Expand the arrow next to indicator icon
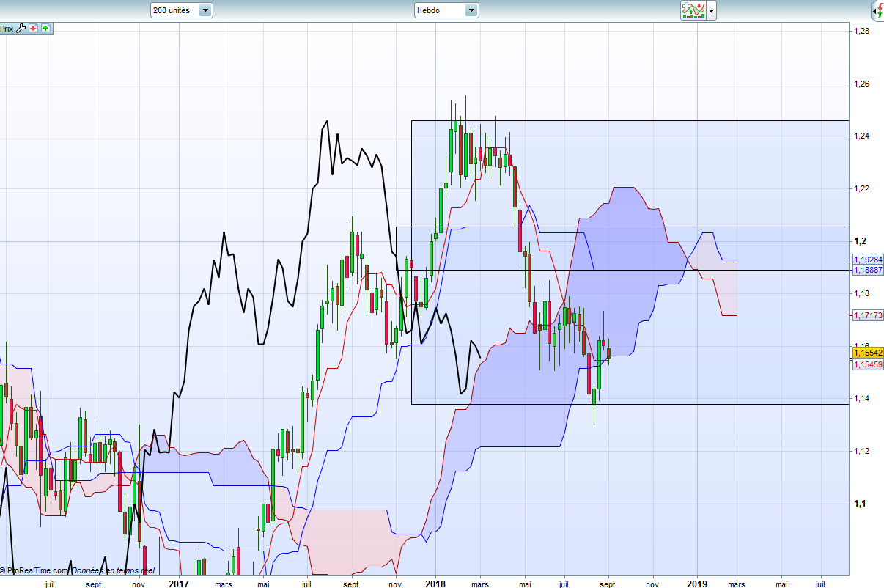 (711, 11)
